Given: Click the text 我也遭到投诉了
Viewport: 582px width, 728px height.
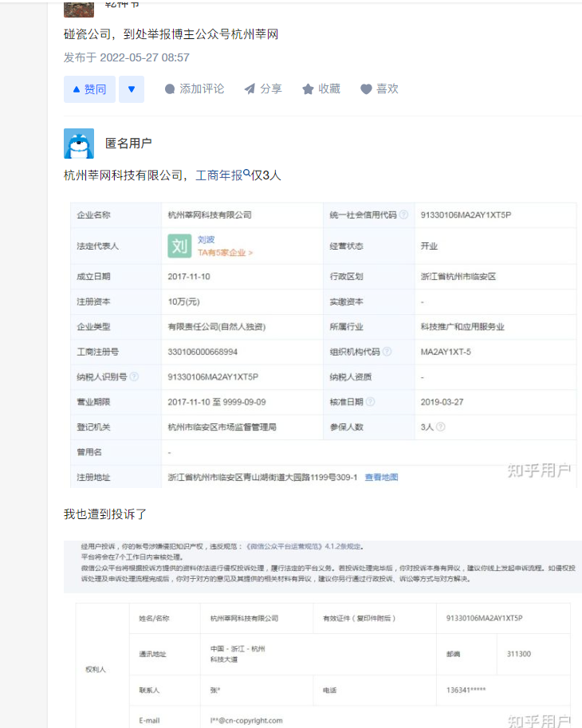Looking at the screenshot, I should (x=105, y=514).
